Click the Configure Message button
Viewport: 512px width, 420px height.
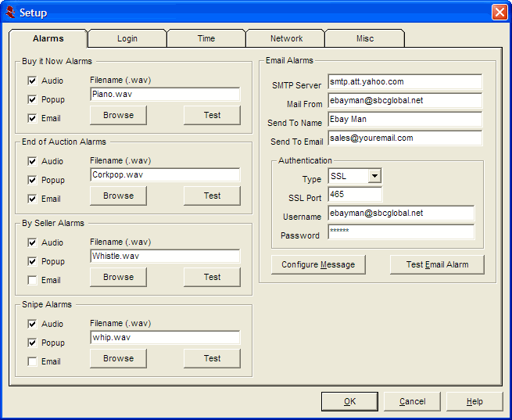click(x=318, y=264)
